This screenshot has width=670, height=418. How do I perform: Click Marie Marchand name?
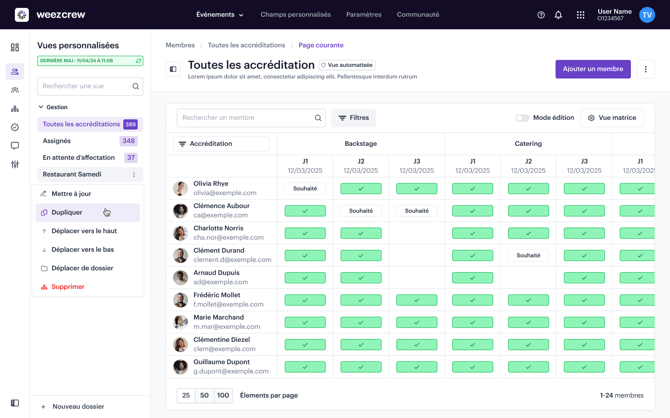(218, 317)
